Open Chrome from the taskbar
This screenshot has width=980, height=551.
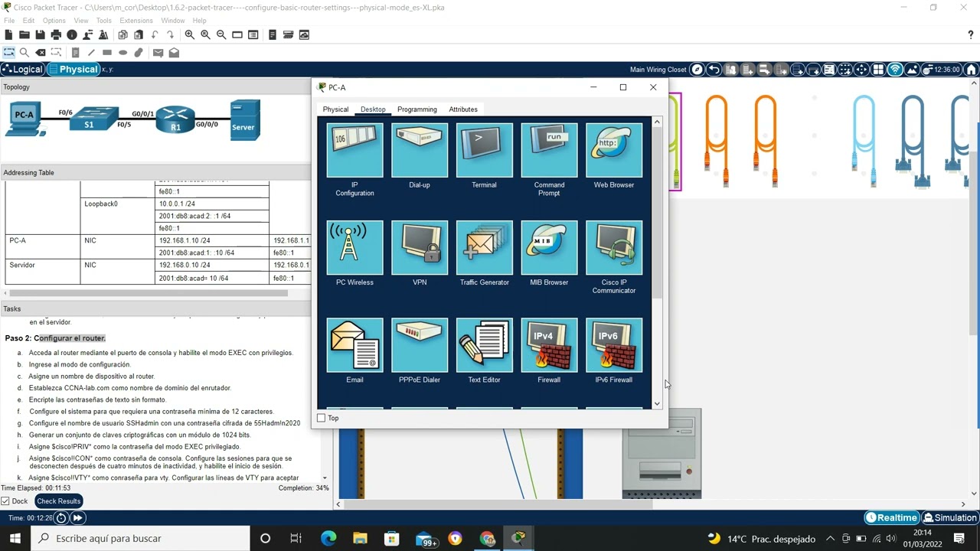point(487,538)
